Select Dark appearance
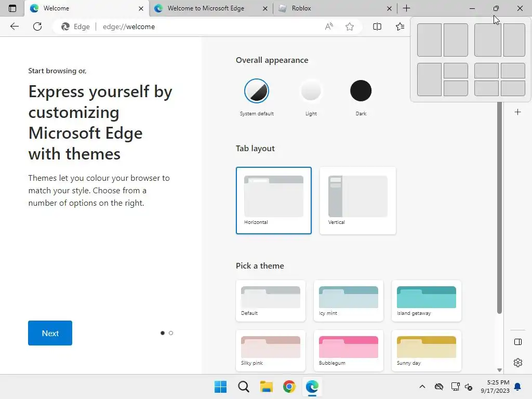The height and width of the screenshot is (399, 532). (361, 90)
